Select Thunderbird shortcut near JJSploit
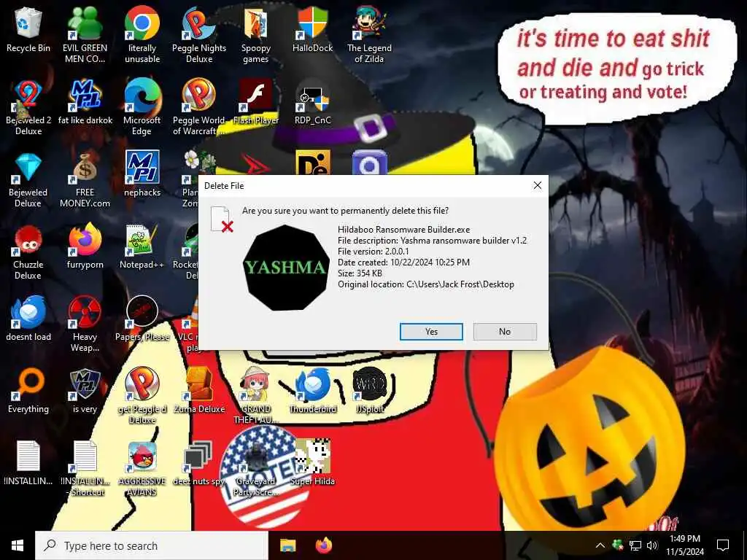The width and height of the screenshot is (747, 560). (x=312, y=392)
